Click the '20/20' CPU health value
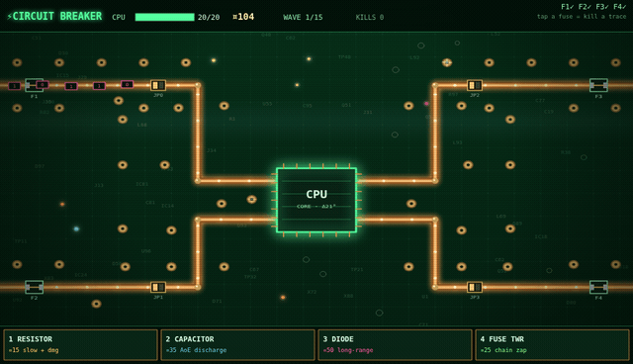The image size is (633, 364). pos(209,18)
